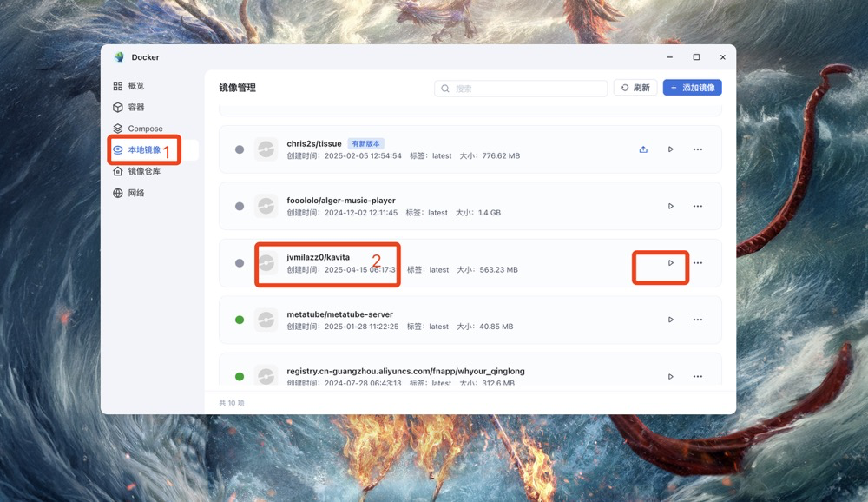Click the 776.62 MB size text
The height and width of the screenshot is (502, 868).
[501, 155]
